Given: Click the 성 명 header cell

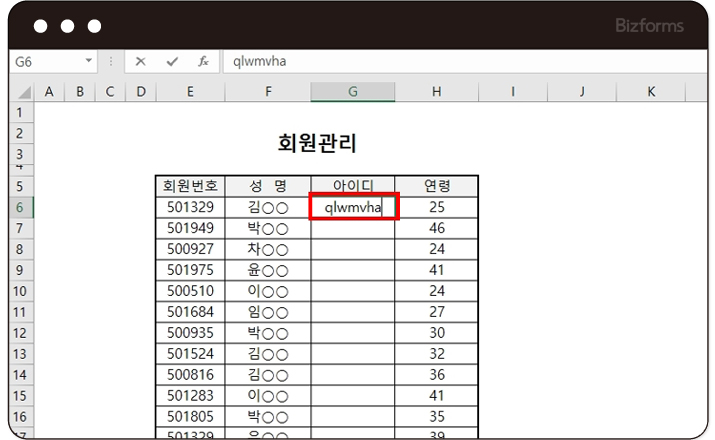Looking at the screenshot, I should (x=268, y=186).
